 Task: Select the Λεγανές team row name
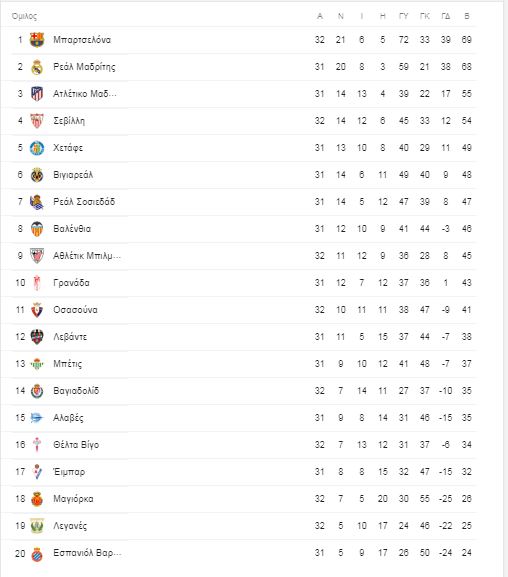70,526
